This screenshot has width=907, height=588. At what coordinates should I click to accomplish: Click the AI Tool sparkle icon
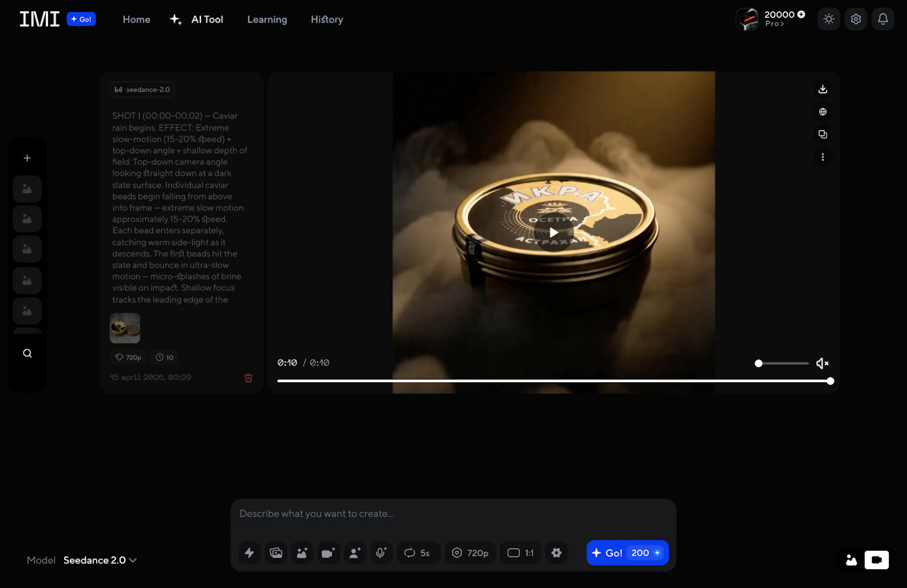[x=175, y=19]
